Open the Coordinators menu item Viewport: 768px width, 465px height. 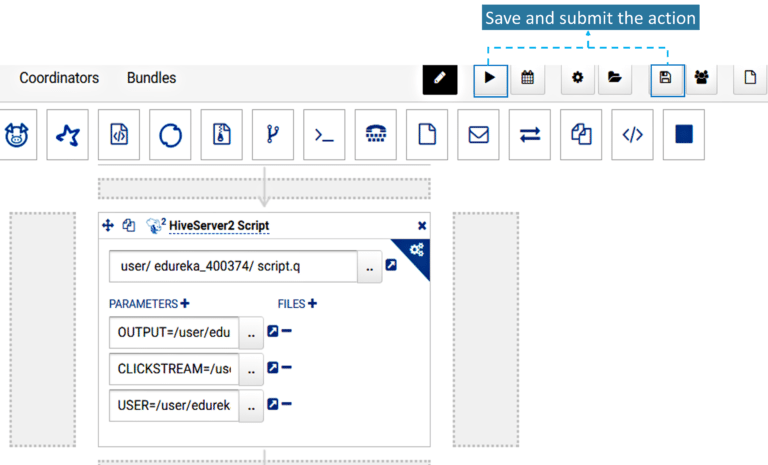(x=59, y=78)
